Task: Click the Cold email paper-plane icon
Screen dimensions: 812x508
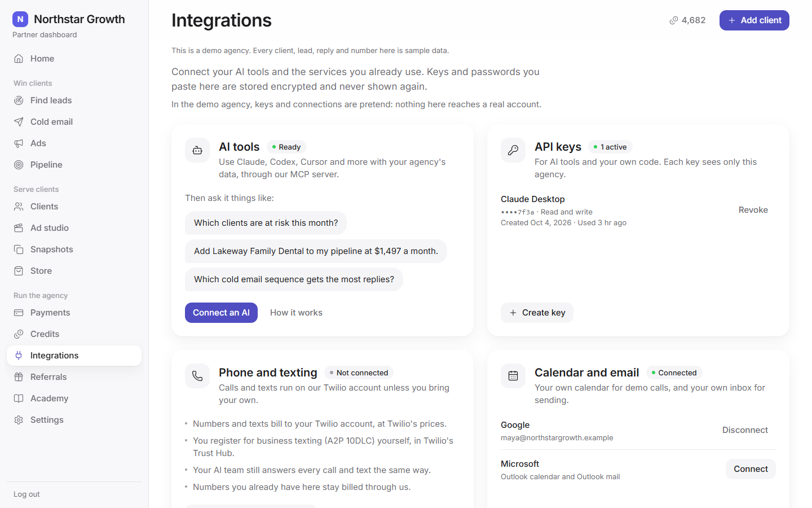Action: point(19,122)
